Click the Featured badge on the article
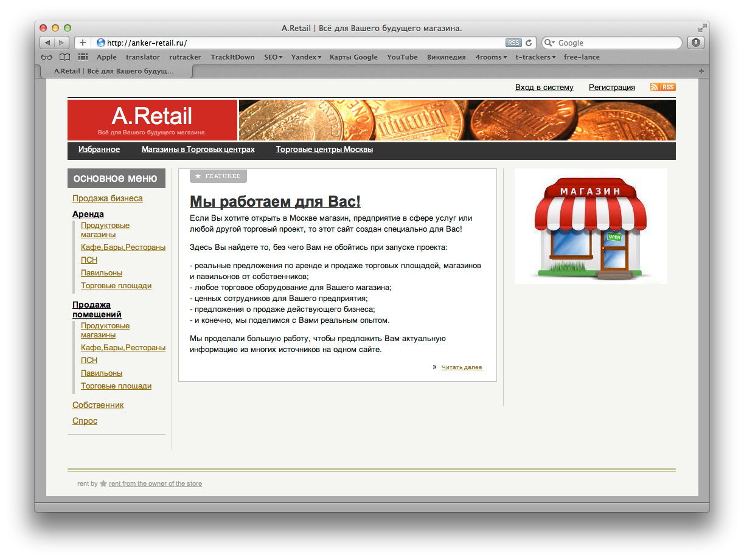Screen dimensions: 744x560 [218, 176]
